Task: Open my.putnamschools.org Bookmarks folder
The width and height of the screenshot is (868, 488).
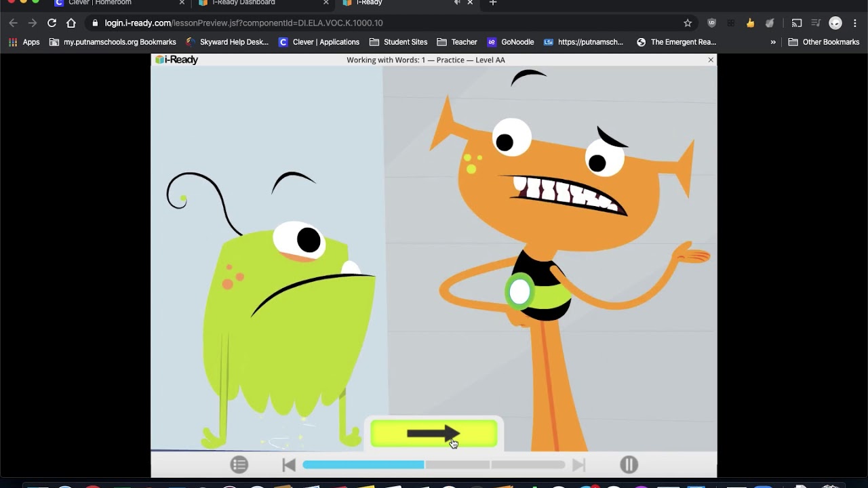Action: pyautogui.click(x=113, y=42)
